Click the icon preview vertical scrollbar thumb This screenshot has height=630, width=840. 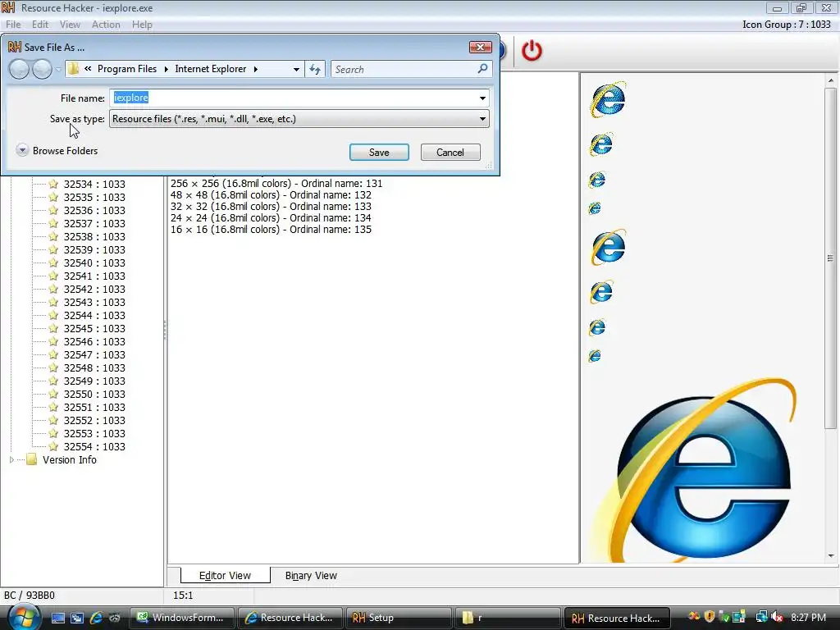click(x=830, y=258)
